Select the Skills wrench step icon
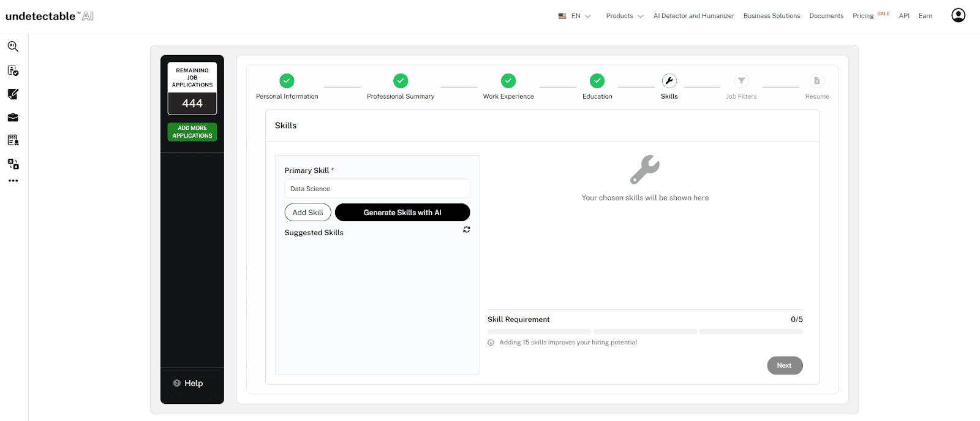 click(x=669, y=81)
